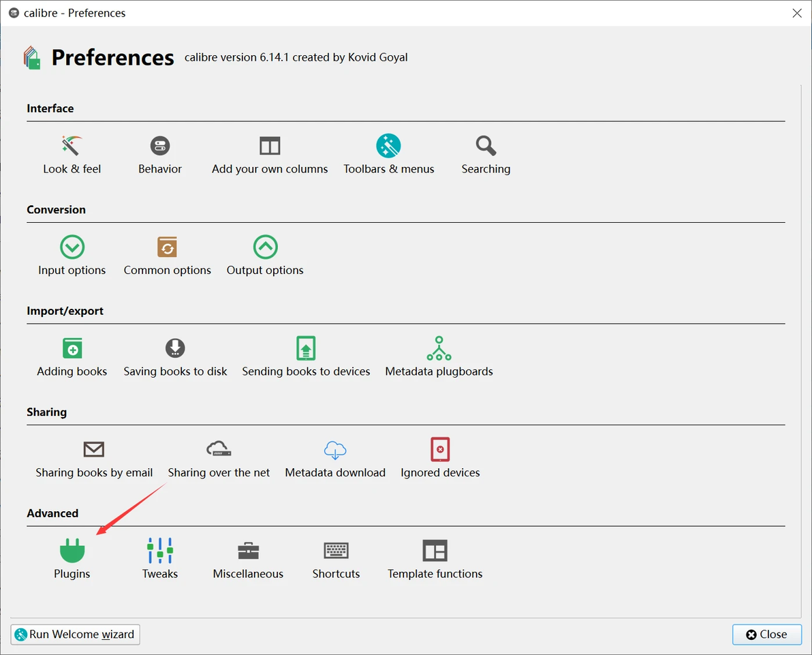812x655 pixels.
Task: Open Adding books settings
Action: click(72, 356)
